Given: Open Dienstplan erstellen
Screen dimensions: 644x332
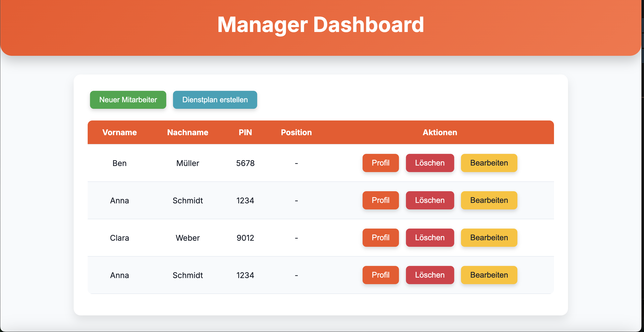Looking at the screenshot, I should pos(215,100).
